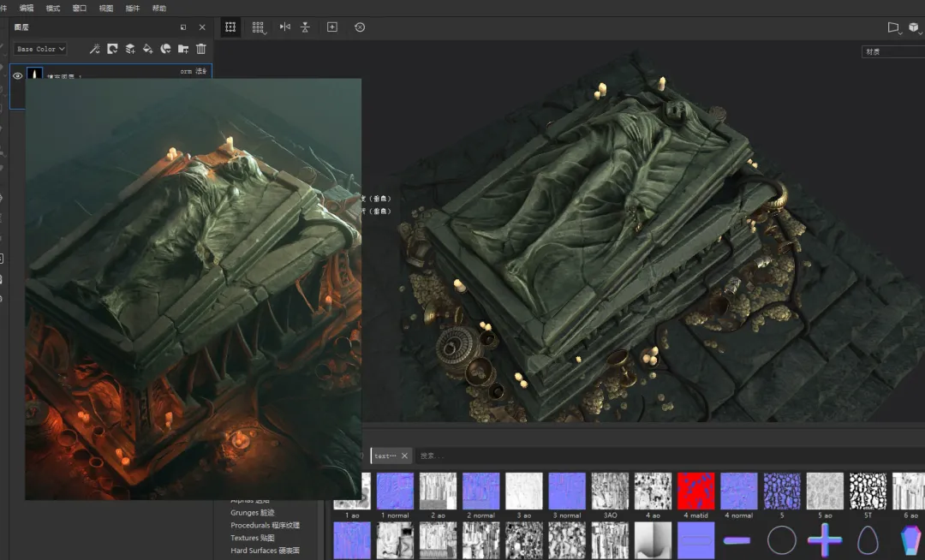The image size is (925, 560).
Task: Expand the grid layout options dropdown
Action: point(259,27)
